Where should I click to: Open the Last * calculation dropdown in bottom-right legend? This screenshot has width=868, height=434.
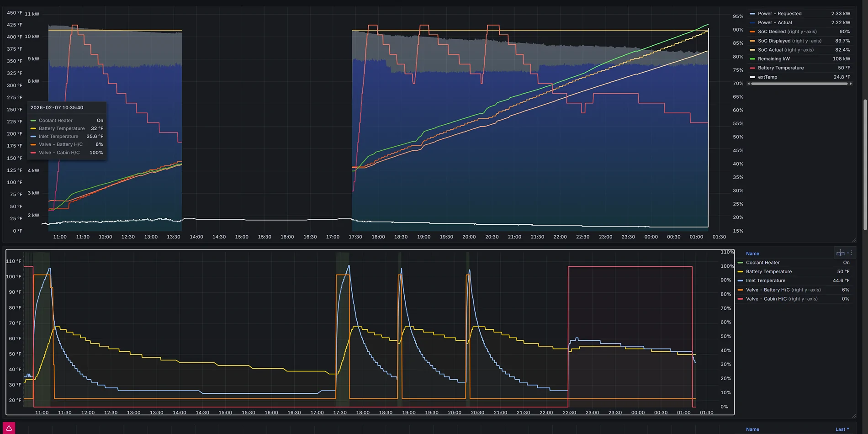click(x=842, y=429)
